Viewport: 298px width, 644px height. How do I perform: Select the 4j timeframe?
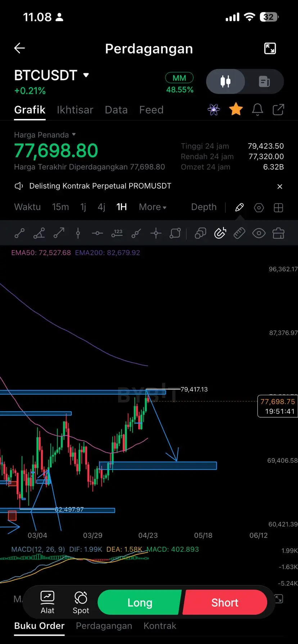coord(101,207)
